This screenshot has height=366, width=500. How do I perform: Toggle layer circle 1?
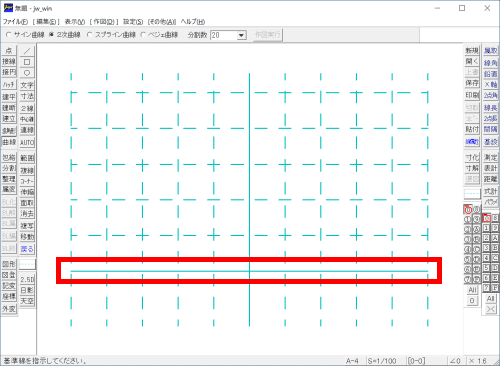click(x=468, y=219)
